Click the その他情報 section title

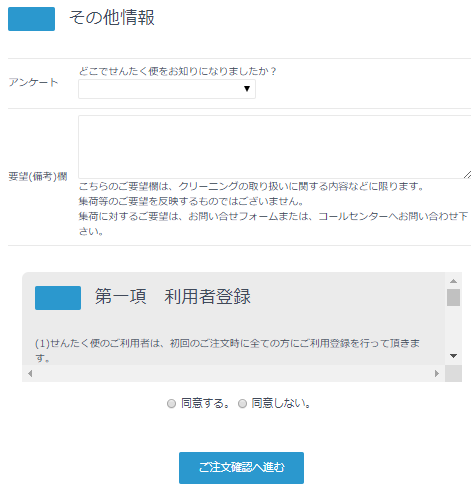click(x=112, y=18)
